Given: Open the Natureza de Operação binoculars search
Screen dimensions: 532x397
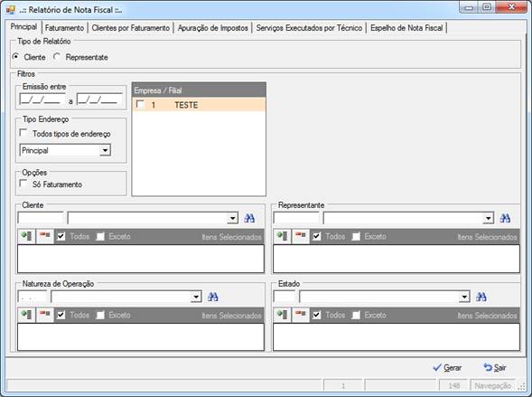Looking at the screenshot, I should (x=213, y=298).
